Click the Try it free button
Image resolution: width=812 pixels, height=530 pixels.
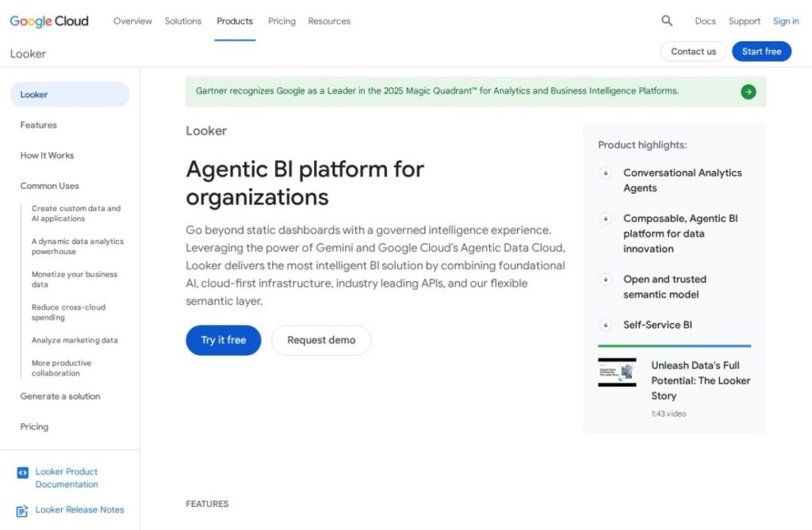click(223, 340)
